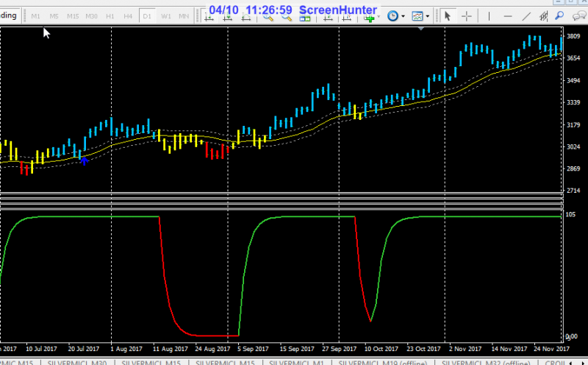Switch chart to candlesticks style
Screen dimensions: 588x365
tap(228, 16)
